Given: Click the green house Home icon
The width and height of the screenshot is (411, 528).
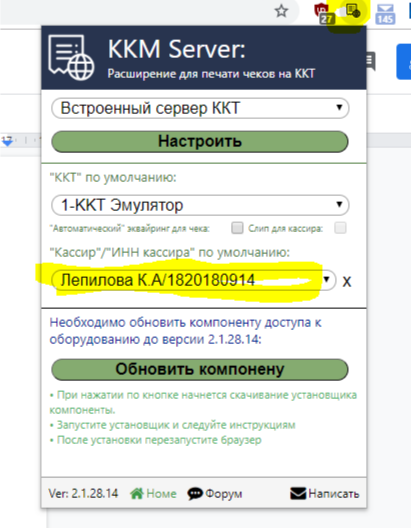Looking at the screenshot, I should pyautogui.click(x=137, y=494).
